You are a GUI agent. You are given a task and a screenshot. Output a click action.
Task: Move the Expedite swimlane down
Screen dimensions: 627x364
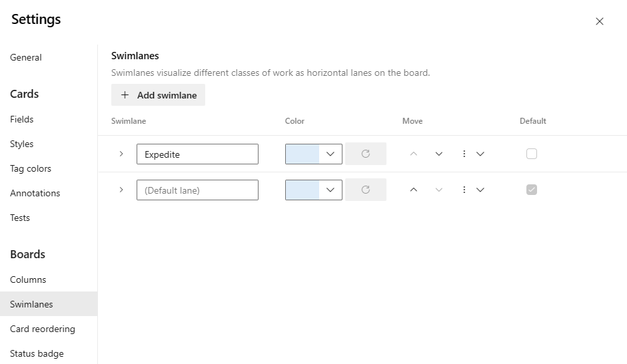point(438,154)
